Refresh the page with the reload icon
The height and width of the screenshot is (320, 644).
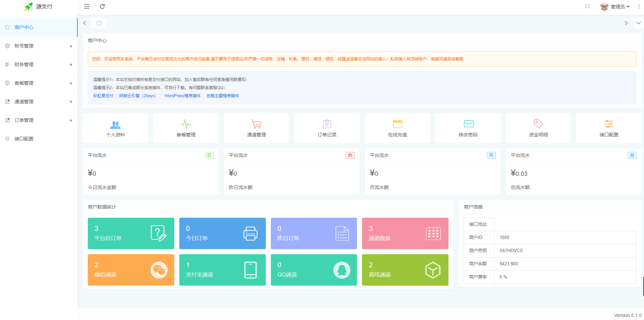[102, 6]
